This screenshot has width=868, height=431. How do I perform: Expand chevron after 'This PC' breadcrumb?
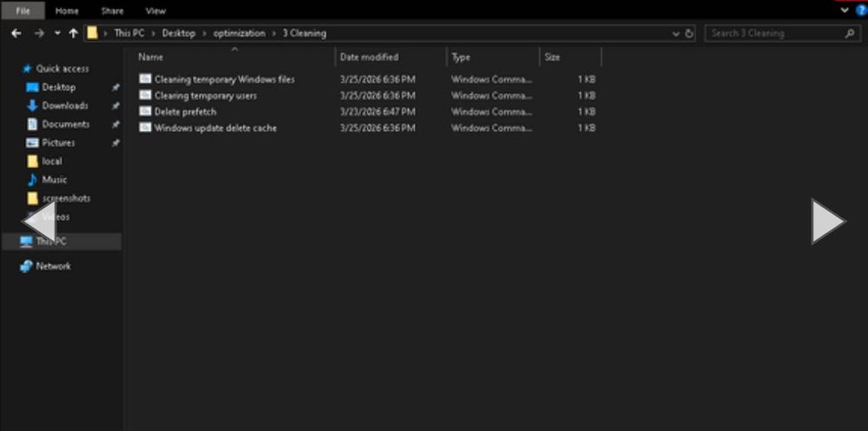(154, 33)
